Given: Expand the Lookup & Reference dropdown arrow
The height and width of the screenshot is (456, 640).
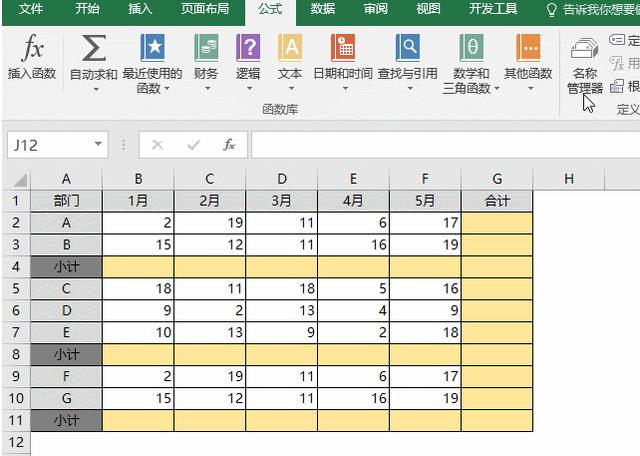Looking at the screenshot, I should click(x=410, y=89).
